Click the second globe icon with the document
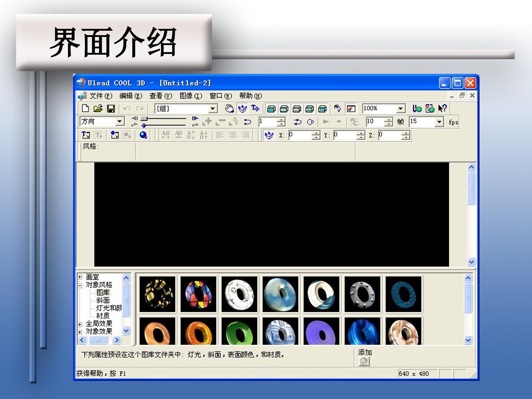Viewport: 532px width, 399px height. click(430, 108)
